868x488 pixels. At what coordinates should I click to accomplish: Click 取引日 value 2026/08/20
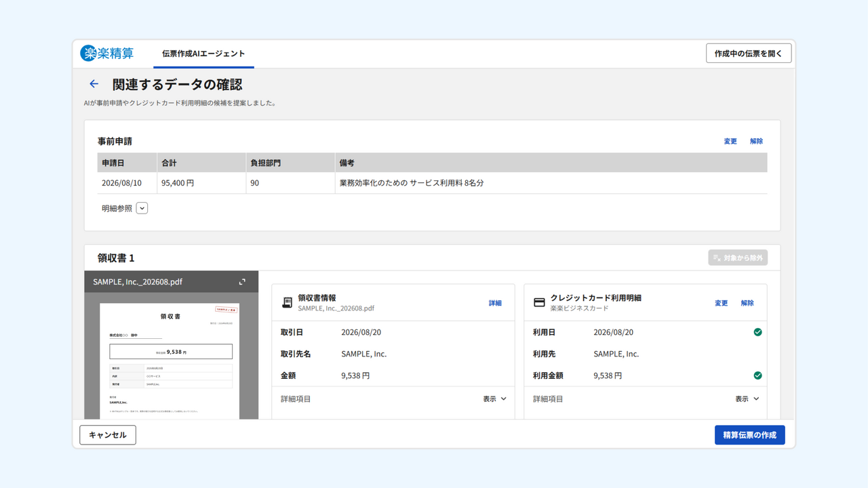pos(361,332)
